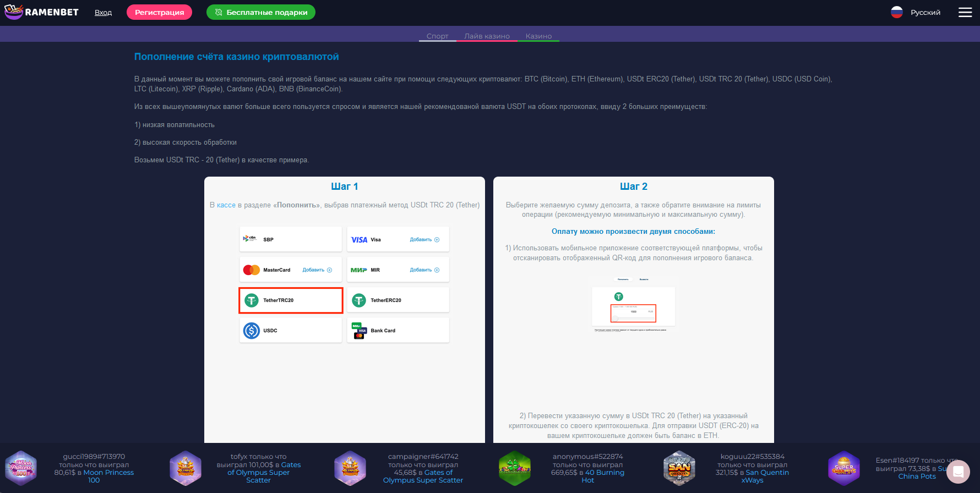Open the San Quentin xWays link
The height and width of the screenshot is (493, 980).
coord(766,476)
